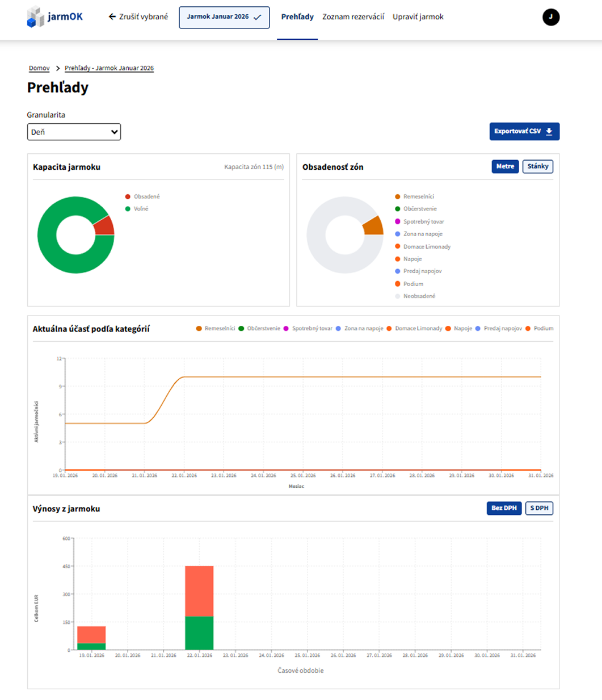Click the checkmark icon in Jarmok Januar 2026

258,17
